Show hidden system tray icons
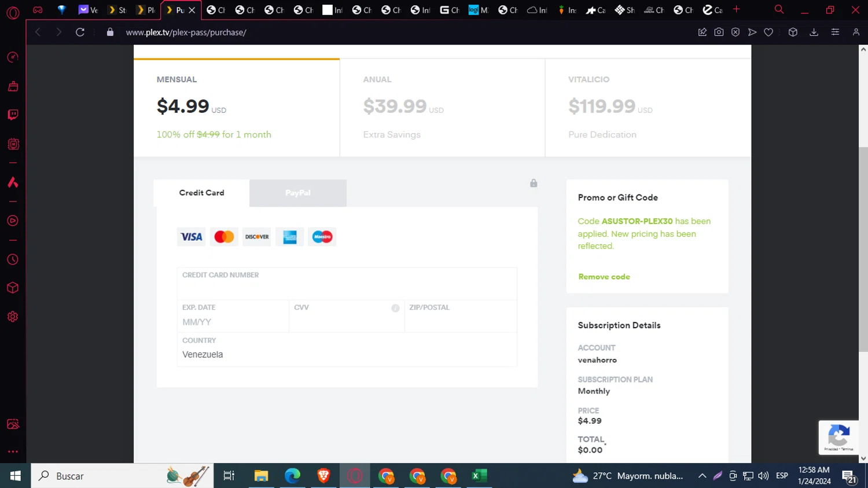The width and height of the screenshot is (868, 488). [702, 476]
